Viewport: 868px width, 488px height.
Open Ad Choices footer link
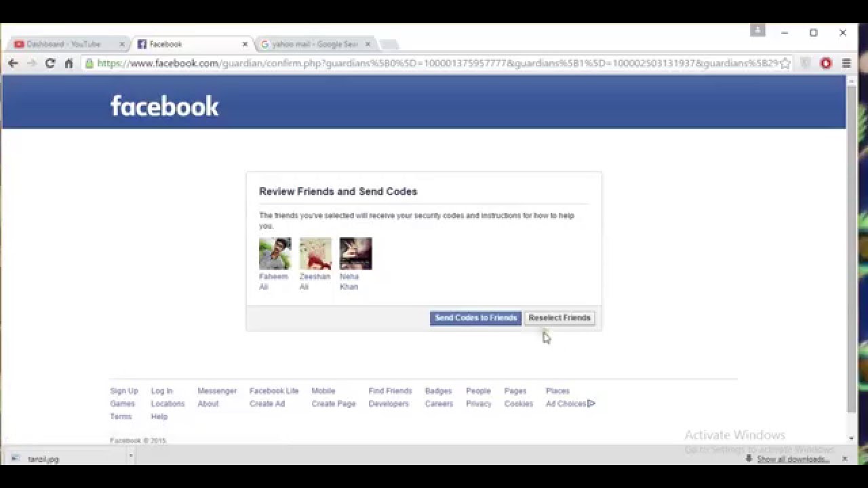click(x=566, y=404)
